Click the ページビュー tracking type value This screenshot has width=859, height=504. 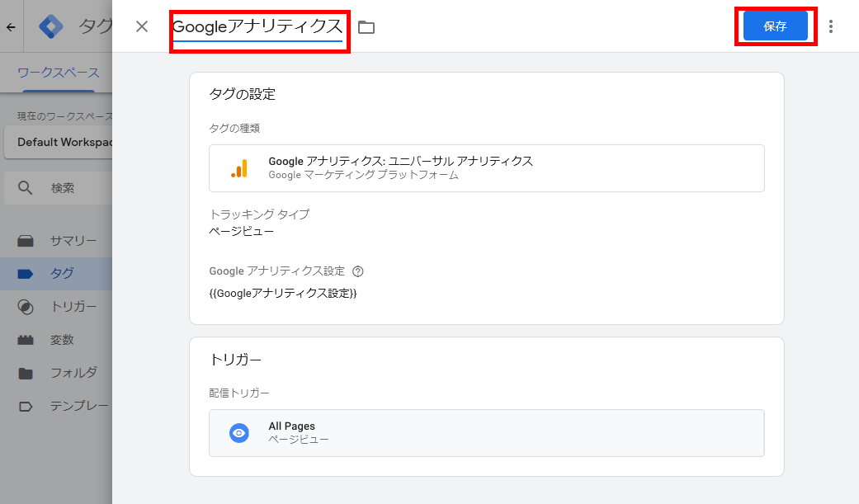point(241,231)
